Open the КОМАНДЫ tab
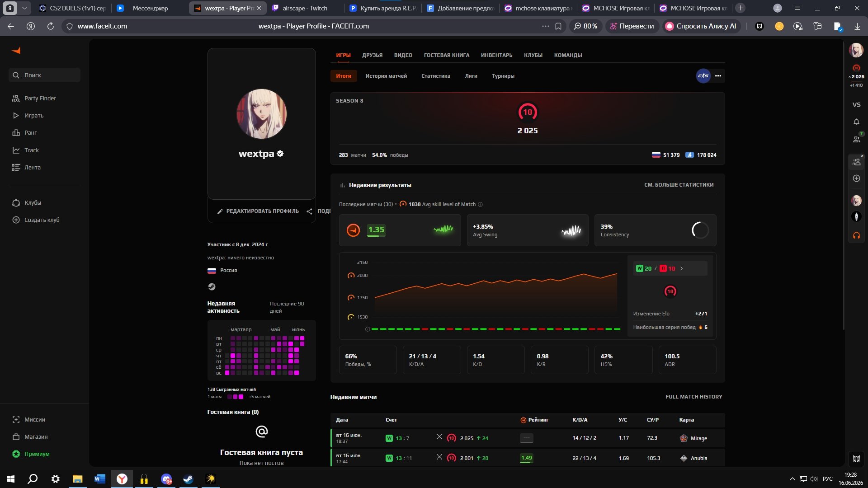 point(568,55)
